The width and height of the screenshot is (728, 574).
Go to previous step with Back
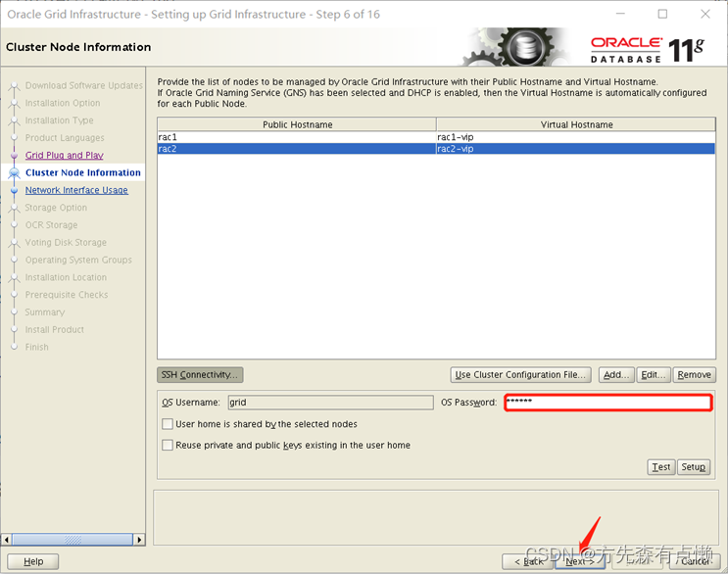click(x=528, y=561)
